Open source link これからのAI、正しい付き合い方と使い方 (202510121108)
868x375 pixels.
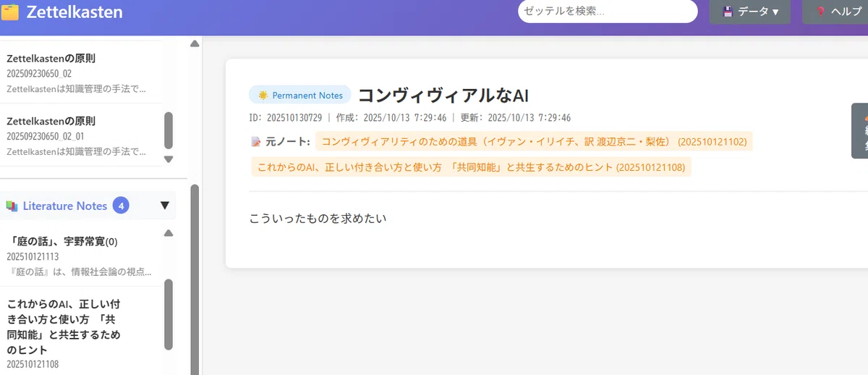click(x=471, y=167)
